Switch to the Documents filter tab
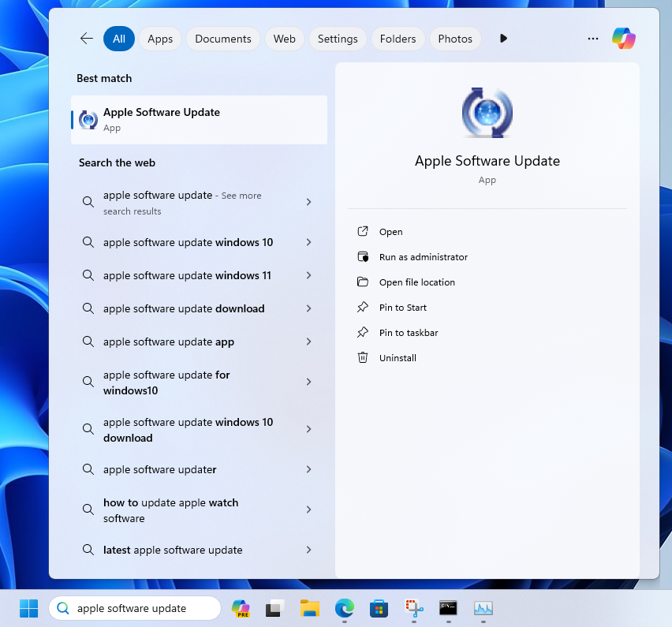 223,39
